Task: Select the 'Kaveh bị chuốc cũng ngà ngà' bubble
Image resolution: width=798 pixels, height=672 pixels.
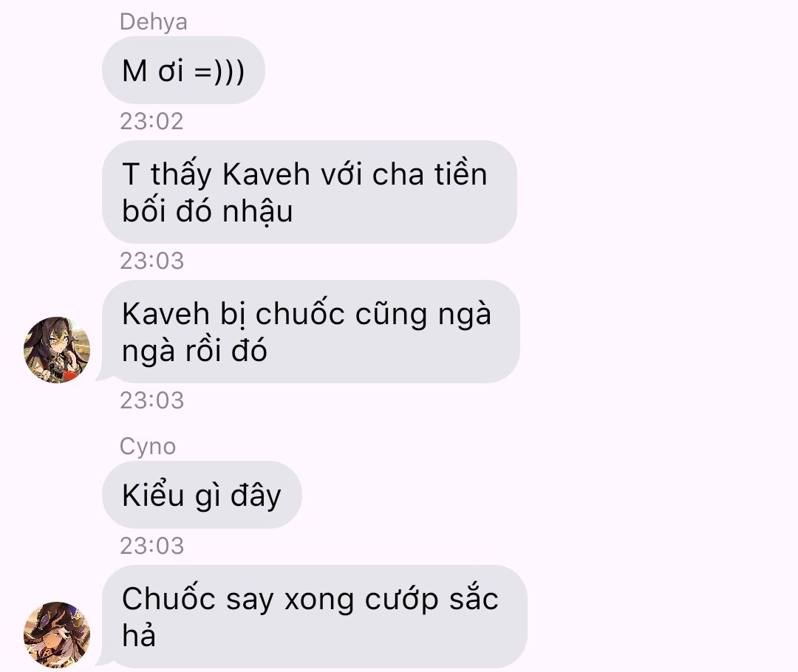Action: pos(310,332)
